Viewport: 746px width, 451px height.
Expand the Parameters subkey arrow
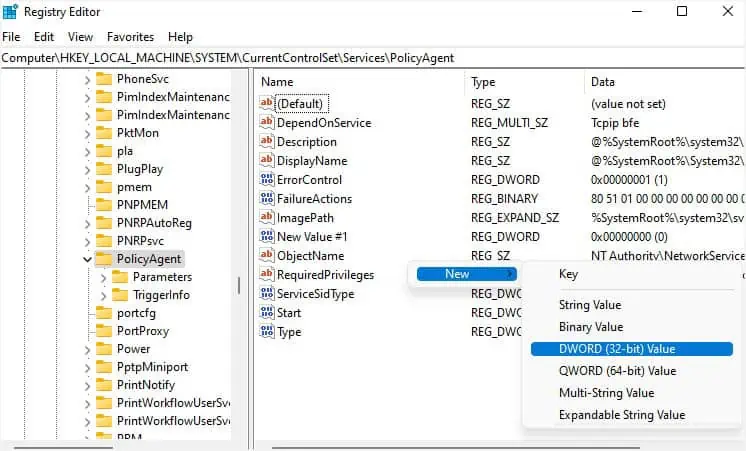(103, 277)
